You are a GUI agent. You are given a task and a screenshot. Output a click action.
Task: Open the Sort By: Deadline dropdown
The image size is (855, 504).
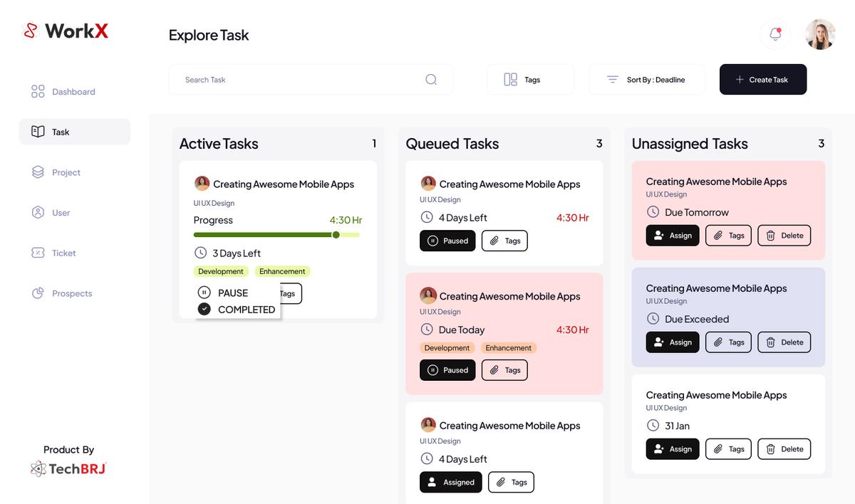pyautogui.click(x=646, y=80)
